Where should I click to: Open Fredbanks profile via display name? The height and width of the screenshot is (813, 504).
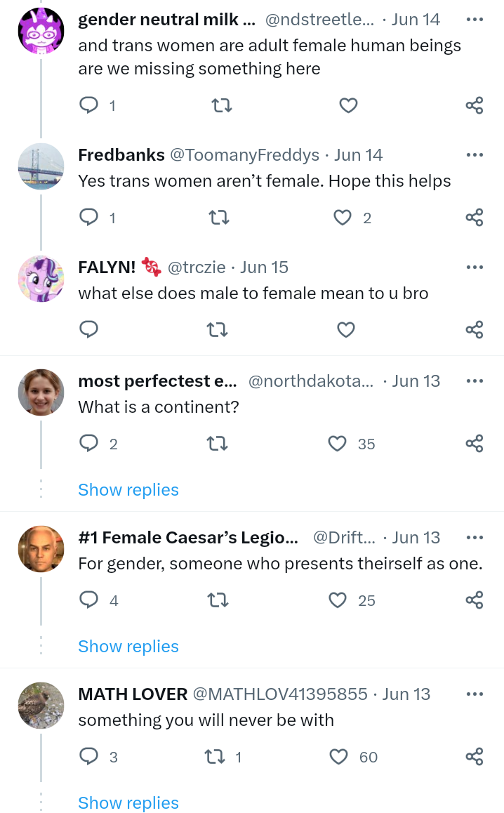click(x=121, y=155)
